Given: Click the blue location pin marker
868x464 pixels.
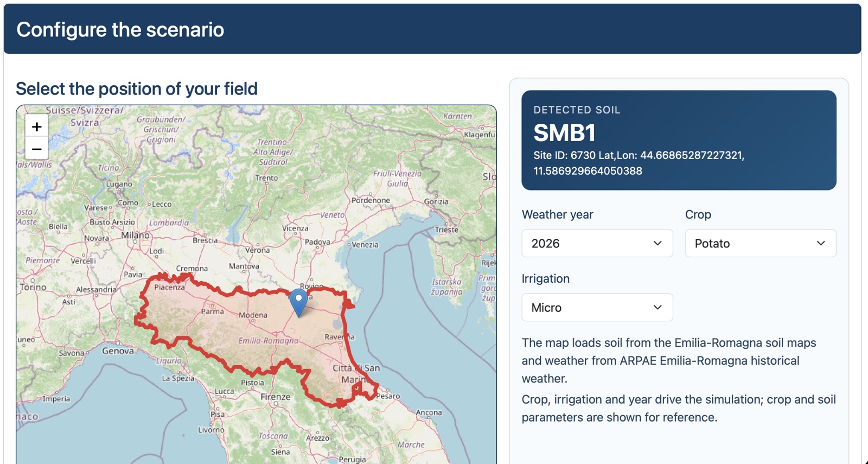Looking at the screenshot, I should pyautogui.click(x=298, y=303).
